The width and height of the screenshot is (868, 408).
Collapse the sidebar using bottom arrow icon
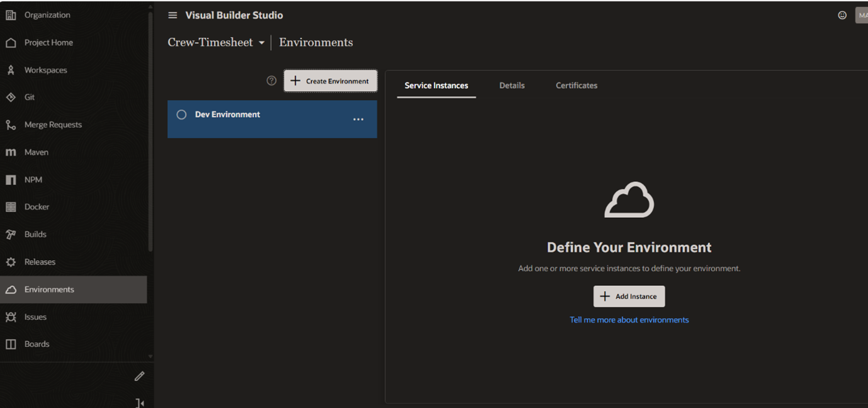coord(140,403)
